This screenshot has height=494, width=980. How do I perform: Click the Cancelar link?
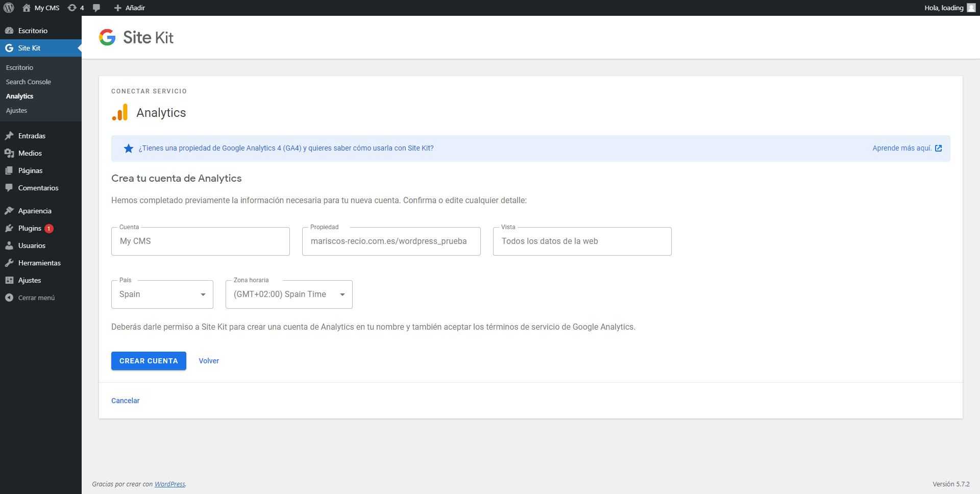125,401
